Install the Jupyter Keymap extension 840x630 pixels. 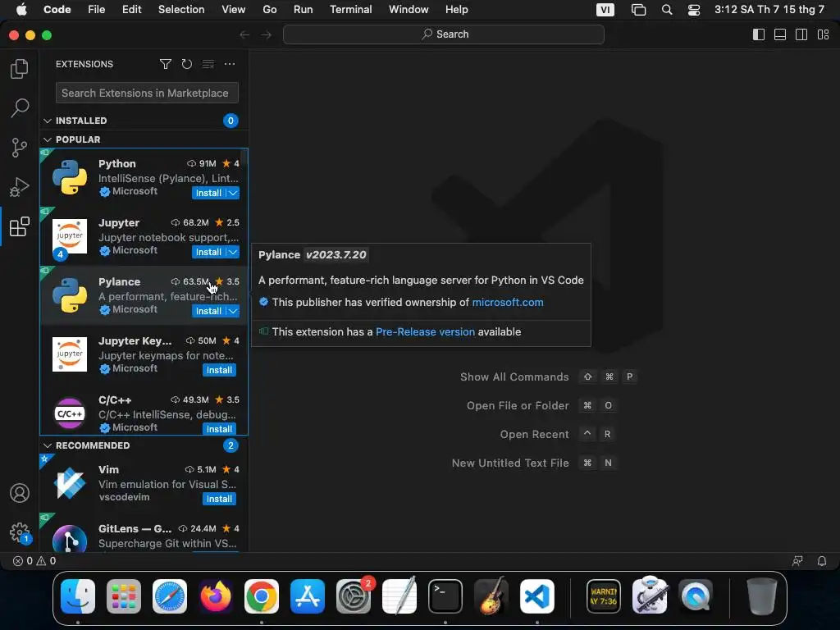(x=219, y=370)
